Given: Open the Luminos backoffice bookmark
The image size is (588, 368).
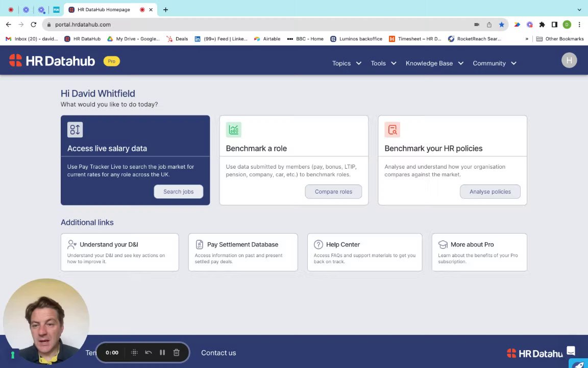Looking at the screenshot, I should 356,39.
